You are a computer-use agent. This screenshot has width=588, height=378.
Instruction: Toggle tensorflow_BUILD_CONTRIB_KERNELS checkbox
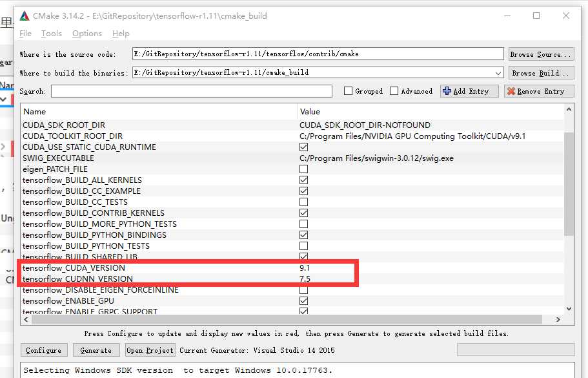pos(304,213)
